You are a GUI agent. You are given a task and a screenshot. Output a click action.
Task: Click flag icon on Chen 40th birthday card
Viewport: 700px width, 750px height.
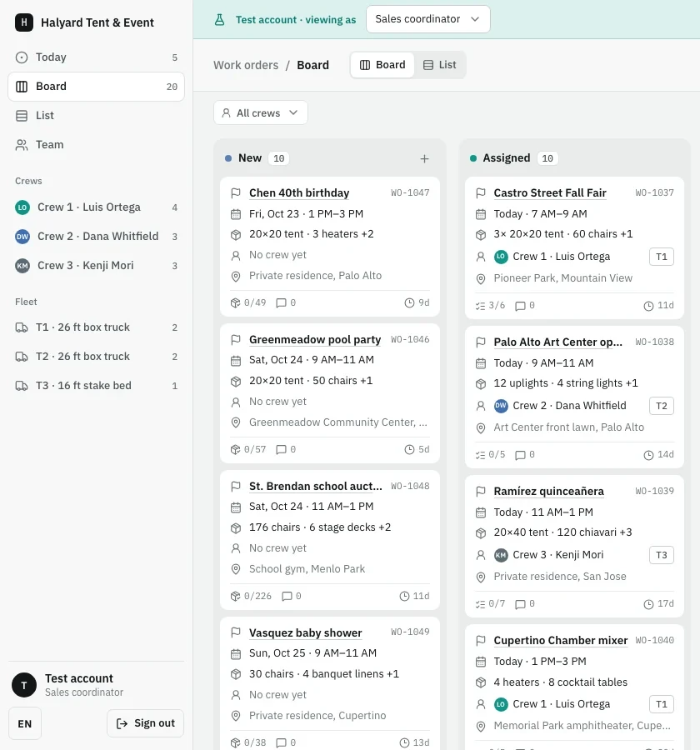coord(235,193)
